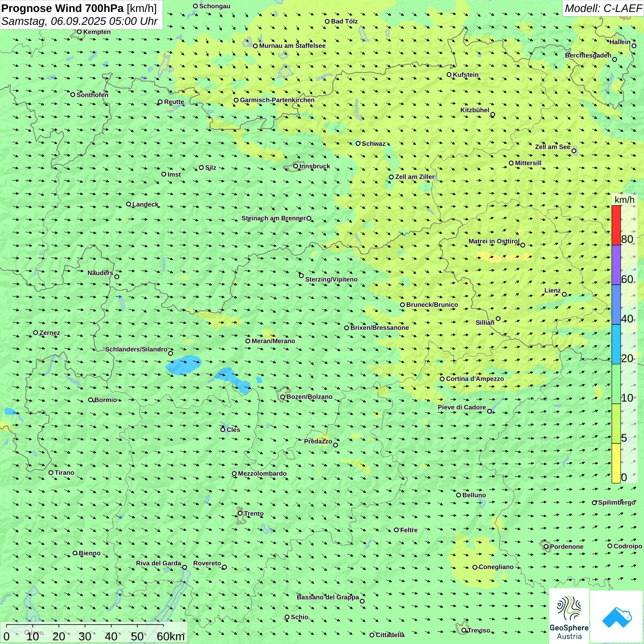Screen dimensions: 644x644
Task: Click the Kufstein label
Action: (466, 75)
